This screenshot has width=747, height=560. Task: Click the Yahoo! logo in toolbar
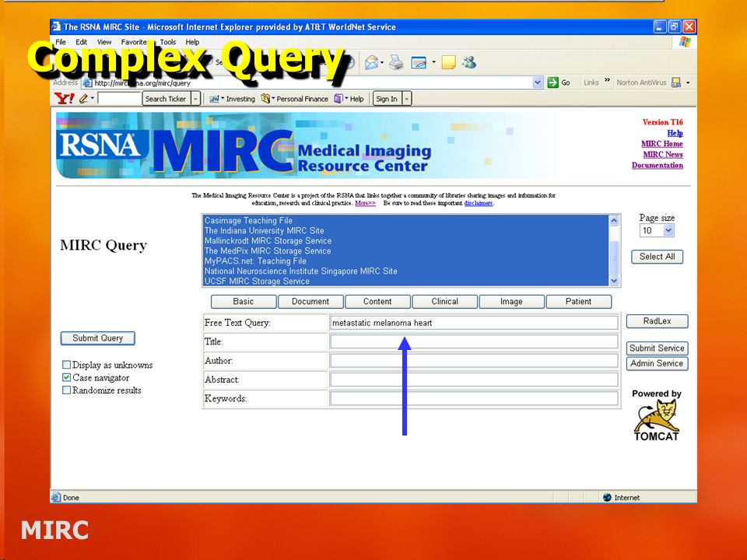[65, 99]
